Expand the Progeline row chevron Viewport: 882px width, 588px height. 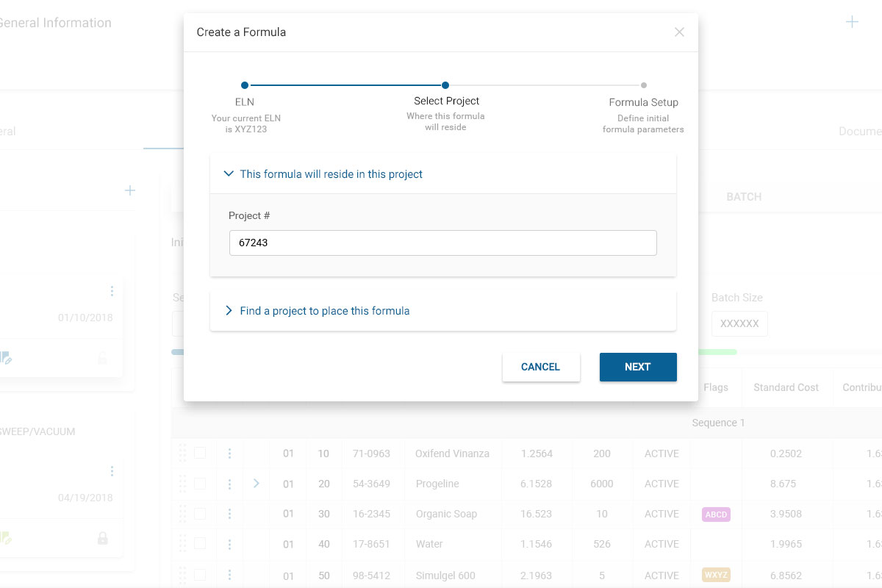(257, 483)
